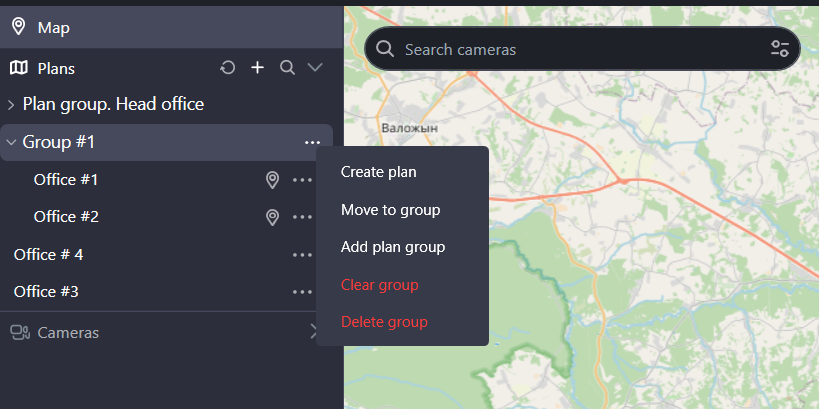Open the three-dot menu for Office #1
Screen dimensions: 819x409
point(302,180)
